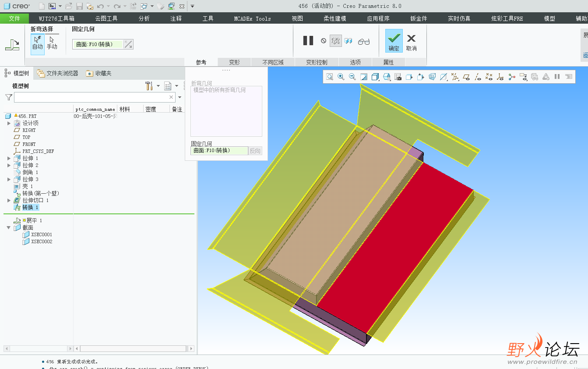Toggle section display half-shaded square icon
Image resolution: width=588 pixels, height=369 pixels.
(x=443, y=77)
